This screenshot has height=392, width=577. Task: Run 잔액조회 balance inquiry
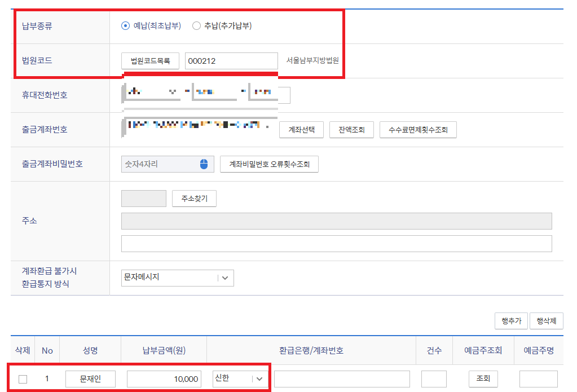pyautogui.click(x=351, y=130)
